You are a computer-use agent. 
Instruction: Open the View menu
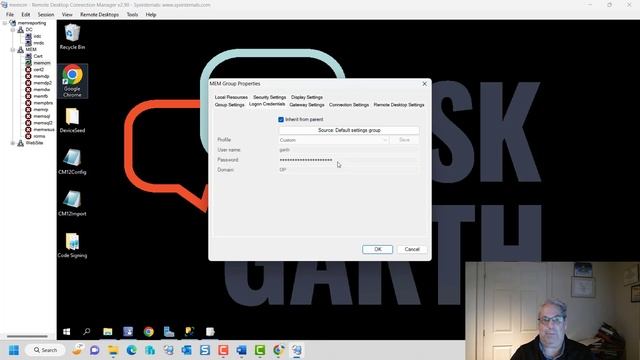coord(67,14)
